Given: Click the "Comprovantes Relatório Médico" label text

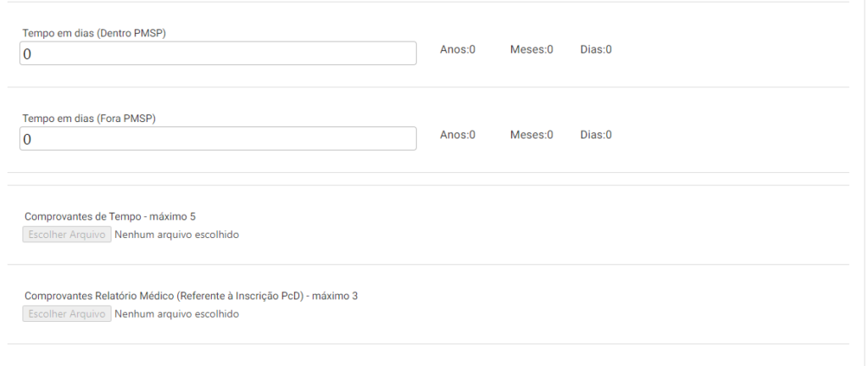Looking at the screenshot, I should pos(98,297).
